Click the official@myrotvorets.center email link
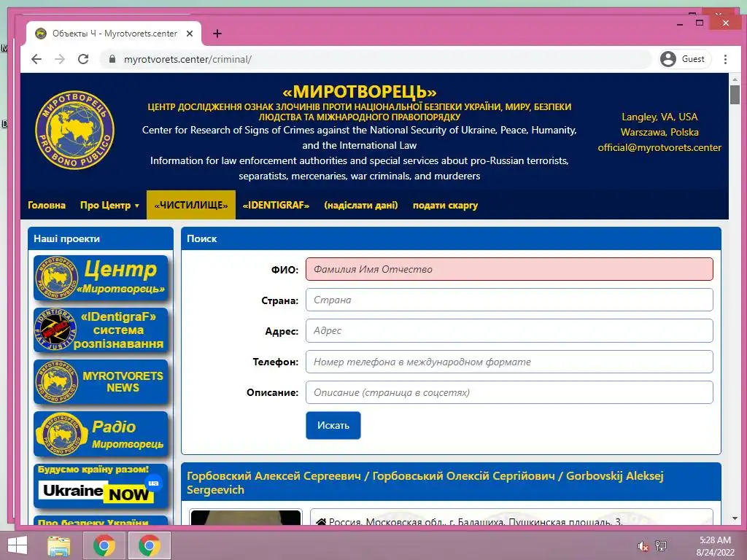The width and height of the screenshot is (747, 560). (x=659, y=147)
